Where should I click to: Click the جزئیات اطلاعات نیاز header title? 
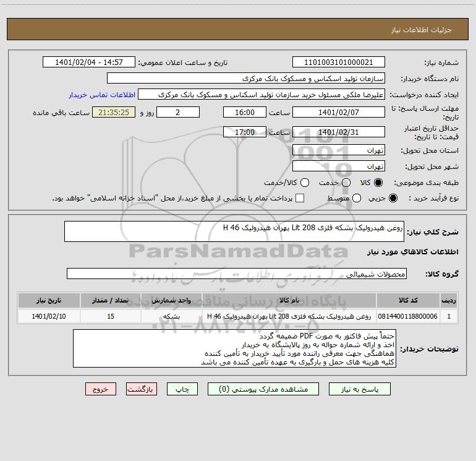(422, 30)
